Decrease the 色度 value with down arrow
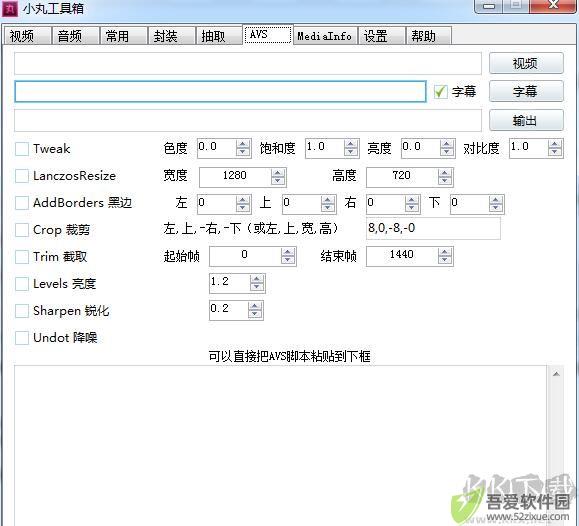The height and width of the screenshot is (526, 579). tap(243, 153)
